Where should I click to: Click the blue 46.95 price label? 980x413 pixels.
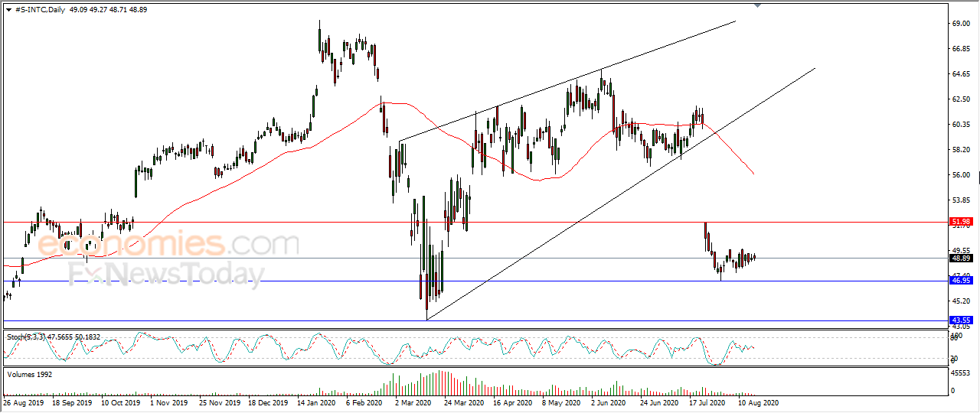point(961,281)
